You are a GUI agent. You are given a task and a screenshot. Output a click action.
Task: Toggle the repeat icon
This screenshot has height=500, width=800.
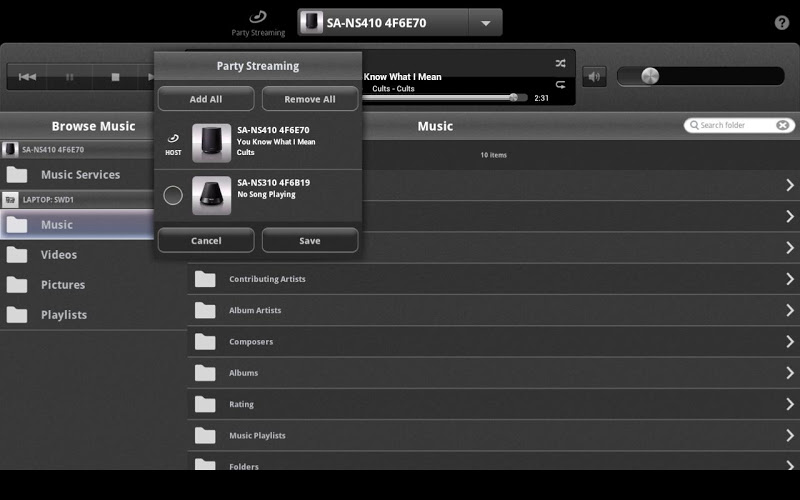560,85
